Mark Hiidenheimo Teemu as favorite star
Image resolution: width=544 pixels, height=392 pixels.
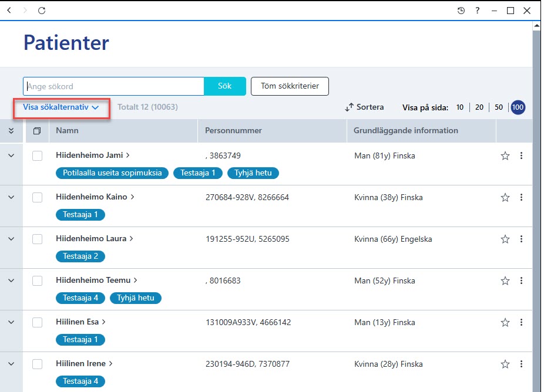point(505,281)
